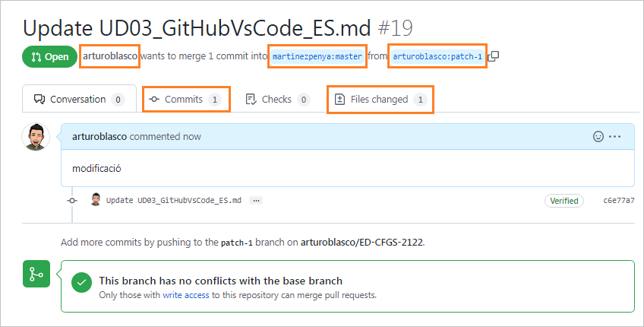
Task: Click the Commits tab commit icon
Action: (154, 99)
